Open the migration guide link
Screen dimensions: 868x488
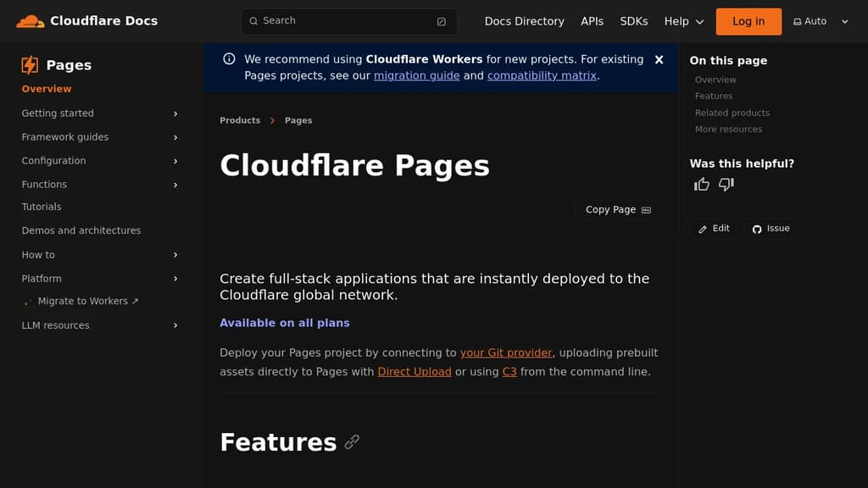pos(417,75)
